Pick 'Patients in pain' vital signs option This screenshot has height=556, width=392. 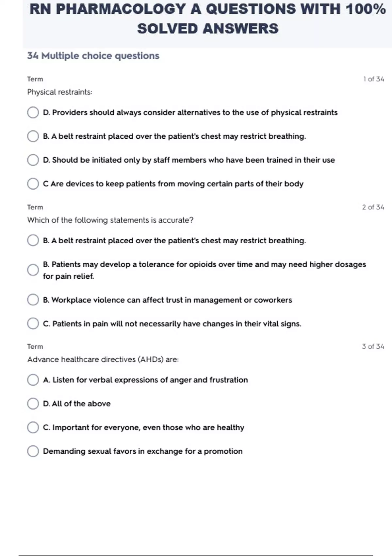click(x=33, y=324)
